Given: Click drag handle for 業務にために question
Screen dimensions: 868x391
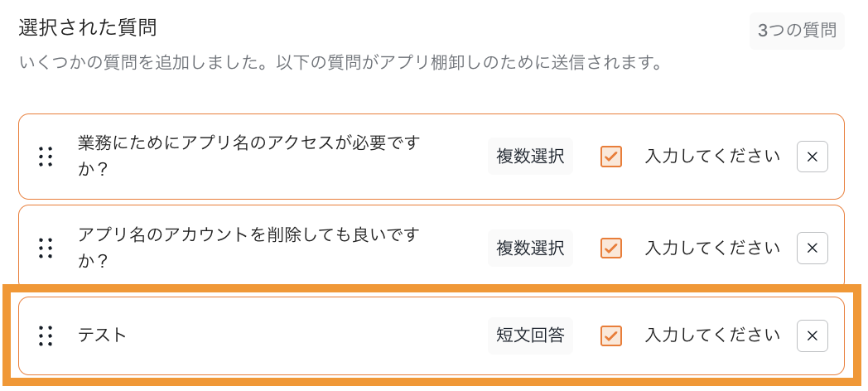Looking at the screenshot, I should (46, 157).
